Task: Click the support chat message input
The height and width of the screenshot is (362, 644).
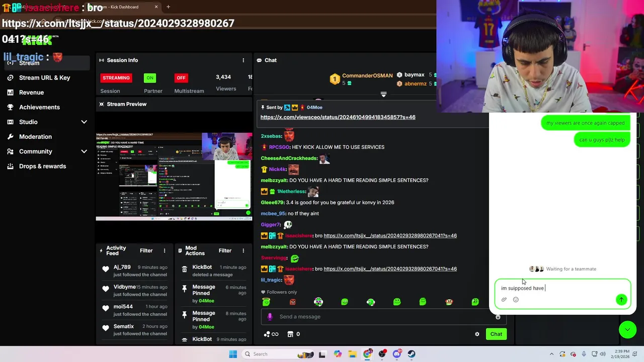Action: point(562,288)
